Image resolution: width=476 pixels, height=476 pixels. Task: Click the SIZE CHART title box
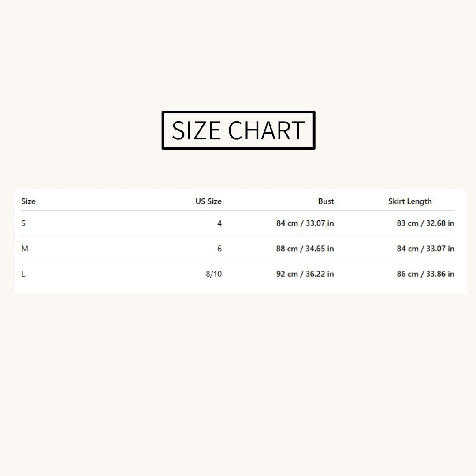pos(238,130)
